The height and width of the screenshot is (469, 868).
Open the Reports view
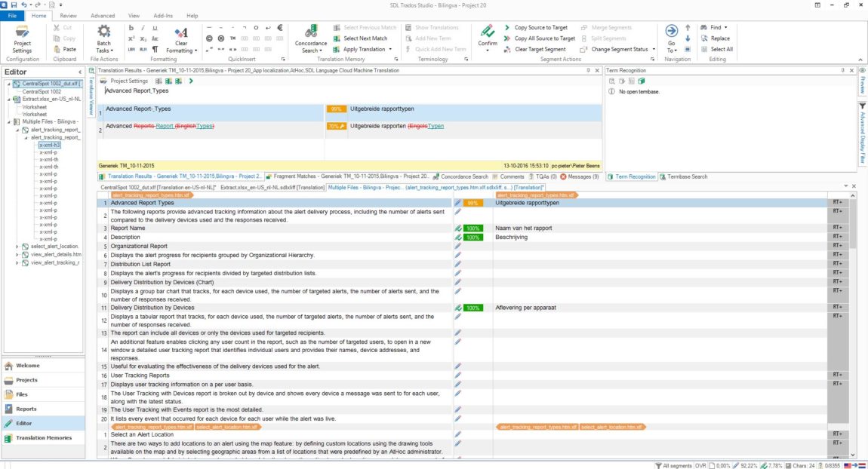[x=43, y=409]
